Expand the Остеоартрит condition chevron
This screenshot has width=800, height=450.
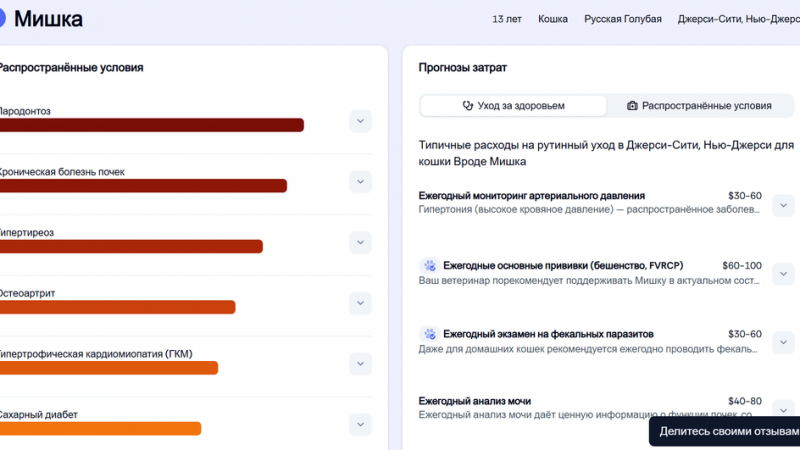[360, 304]
